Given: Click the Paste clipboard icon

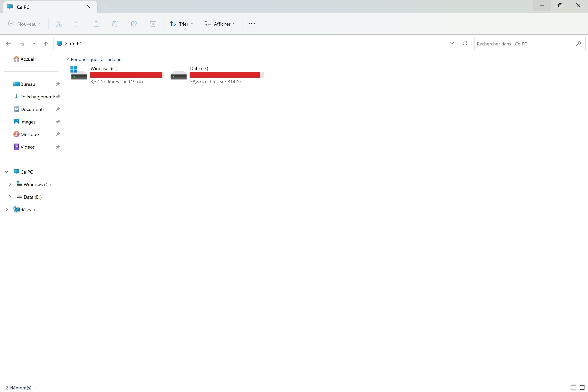Looking at the screenshot, I should (96, 24).
